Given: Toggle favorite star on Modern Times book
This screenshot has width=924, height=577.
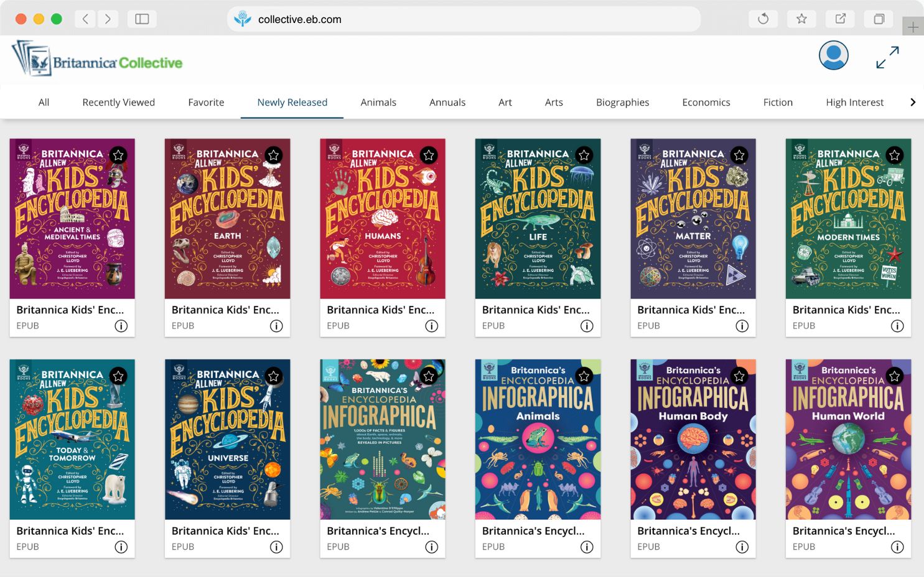Looking at the screenshot, I should click(x=894, y=155).
